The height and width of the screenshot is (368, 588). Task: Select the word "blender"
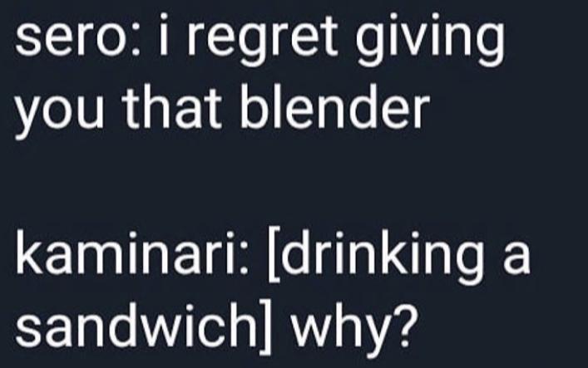[x=334, y=106]
